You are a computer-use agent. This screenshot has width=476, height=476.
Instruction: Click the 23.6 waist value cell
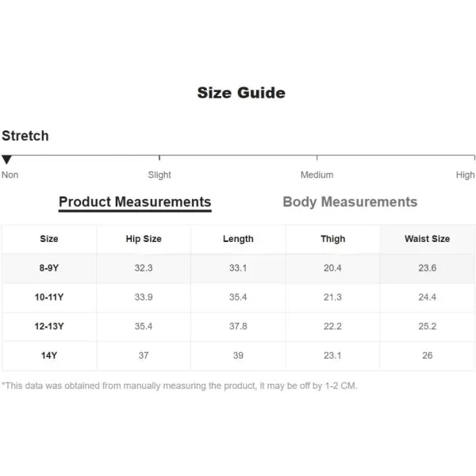click(427, 268)
